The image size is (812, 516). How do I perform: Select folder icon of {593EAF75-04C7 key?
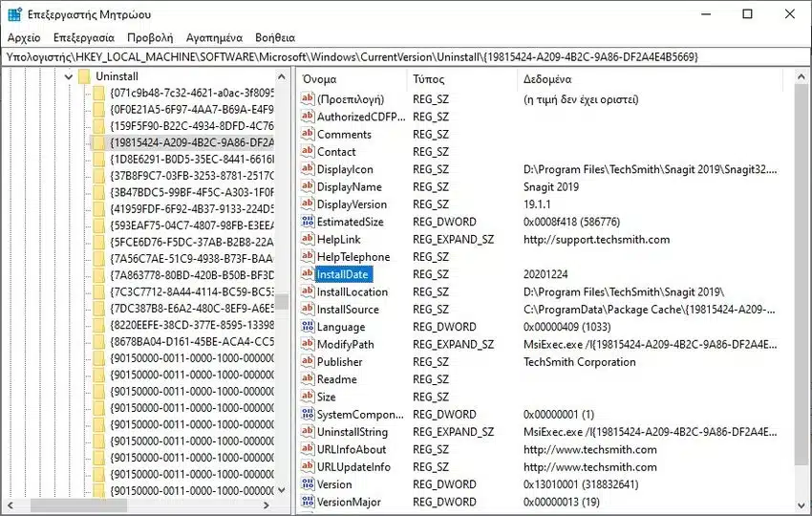click(x=99, y=226)
